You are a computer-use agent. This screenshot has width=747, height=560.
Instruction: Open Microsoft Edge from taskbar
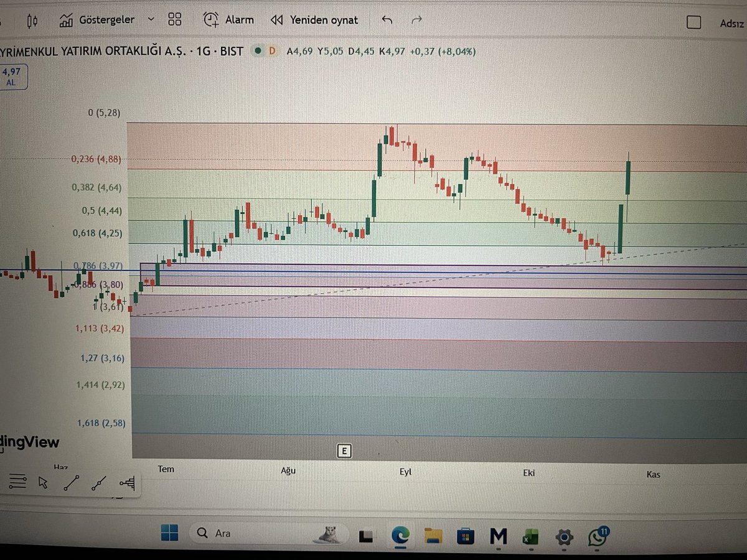click(400, 535)
